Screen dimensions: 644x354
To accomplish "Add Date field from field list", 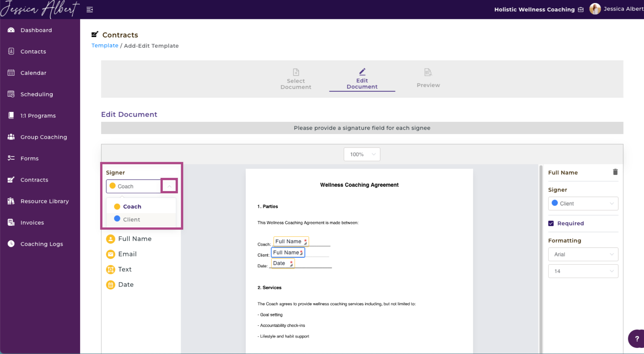I will click(x=120, y=285).
